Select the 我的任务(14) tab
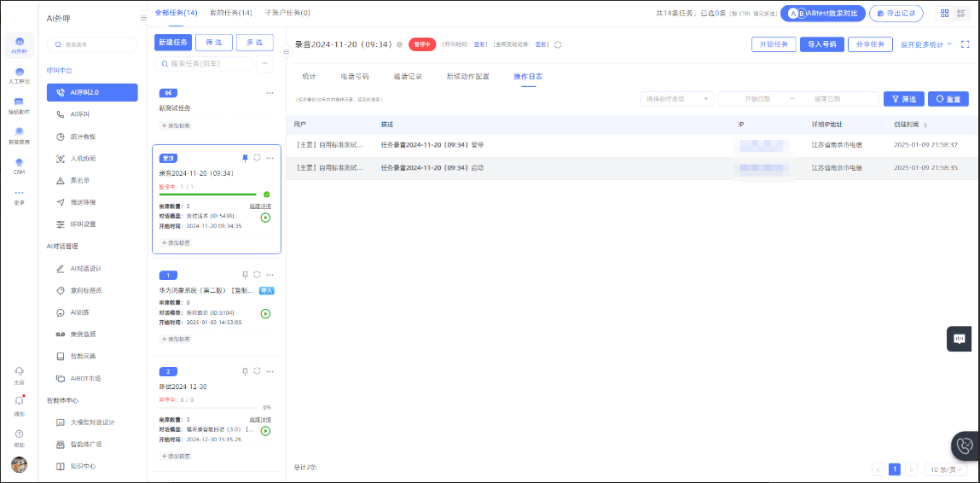Viewport: 980px width, 483px height. click(231, 13)
